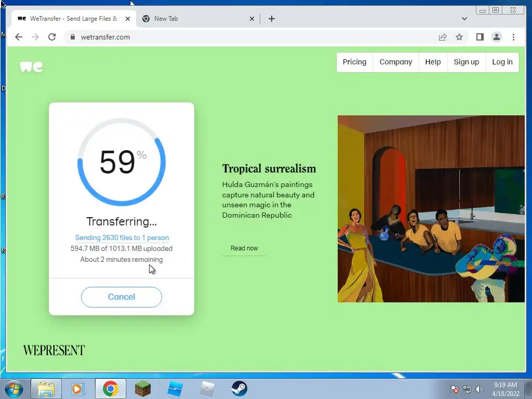Open the Help menu item
This screenshot has height=399, width=532.
coord(433,62)
